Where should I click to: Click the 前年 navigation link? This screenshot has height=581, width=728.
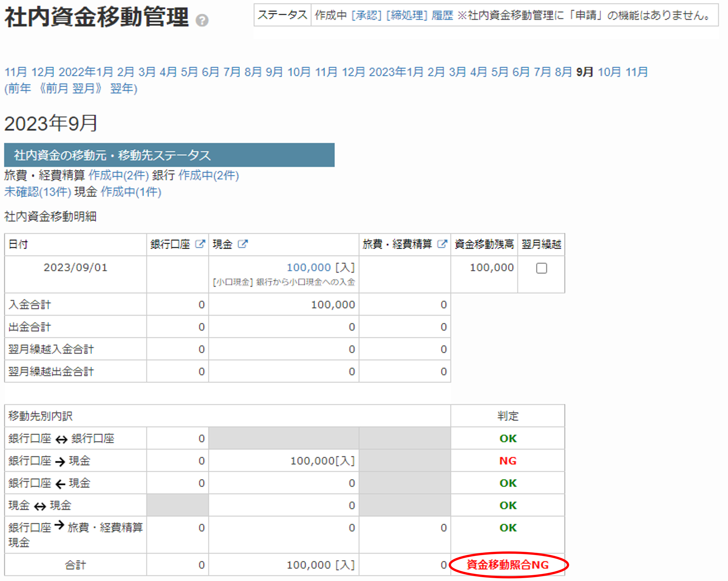click(19, 89)
